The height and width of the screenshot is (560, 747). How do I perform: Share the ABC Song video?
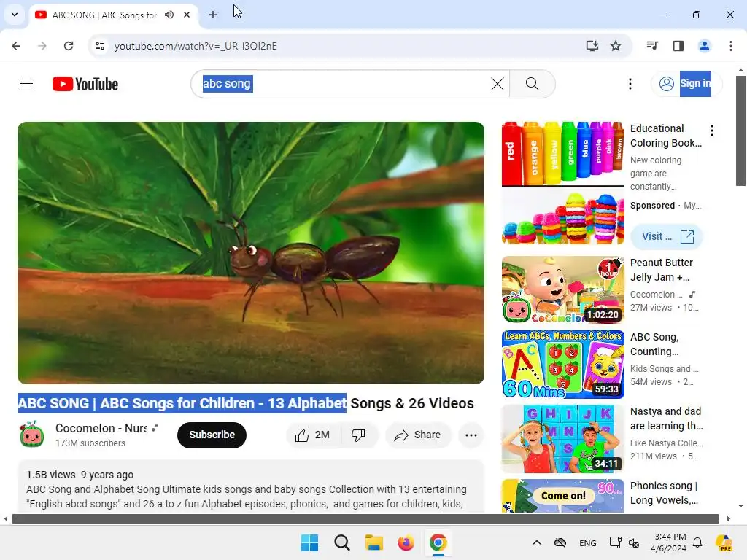coord(418,435)
